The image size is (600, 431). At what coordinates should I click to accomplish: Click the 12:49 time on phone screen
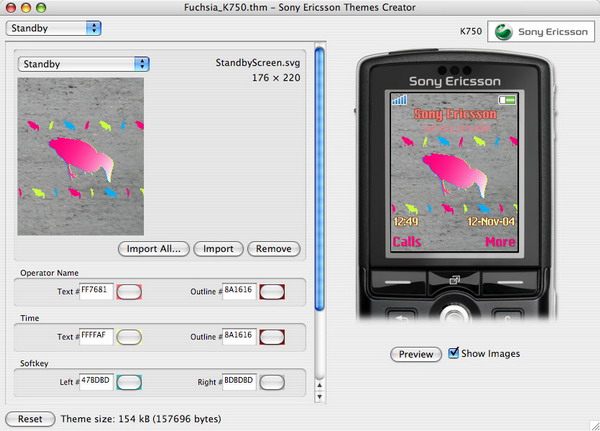point(406,221)
